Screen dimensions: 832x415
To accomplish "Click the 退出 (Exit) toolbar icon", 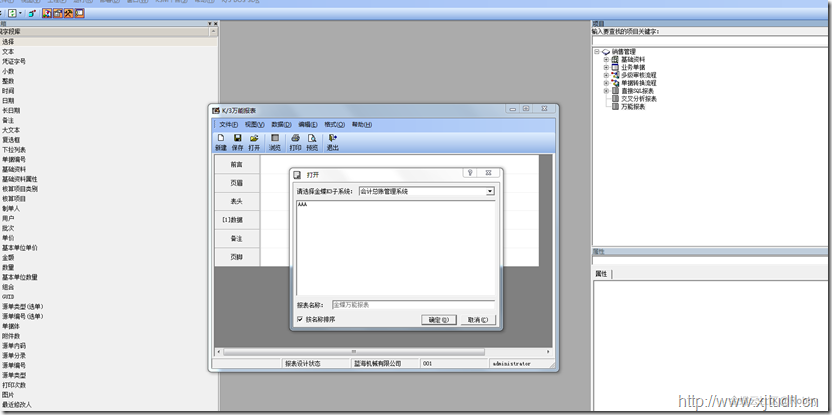I will coord(333,138).
